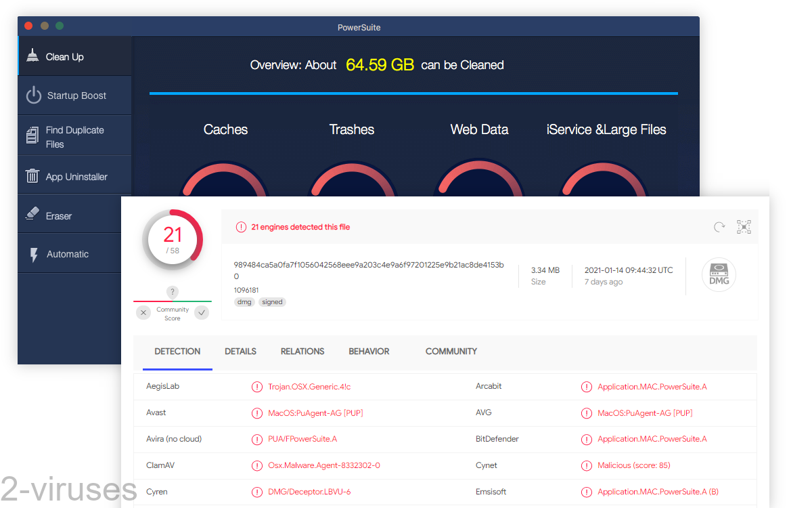Screen dimensions: 812x508
Task: Click alert icon in the Arcabit row
Action: (587, 387)
